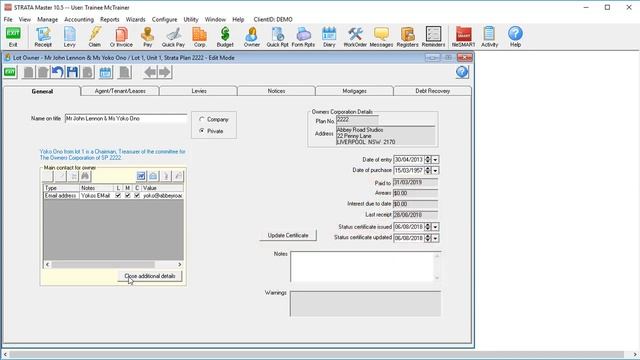Open the Status certificate issued dropdown

pyautogui.click(x=435, y=227)
